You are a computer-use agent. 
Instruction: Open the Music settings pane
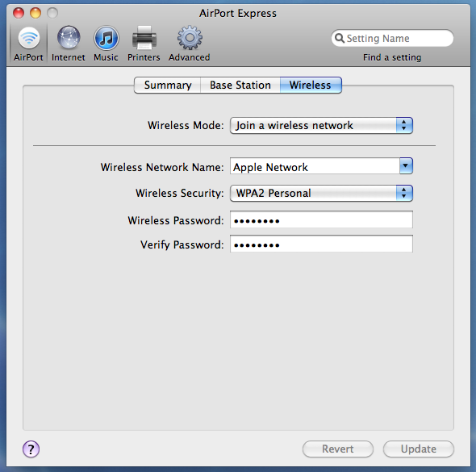106,43
